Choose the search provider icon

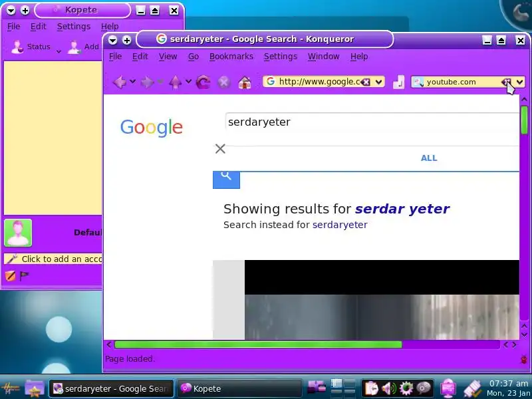pos(418,82)
